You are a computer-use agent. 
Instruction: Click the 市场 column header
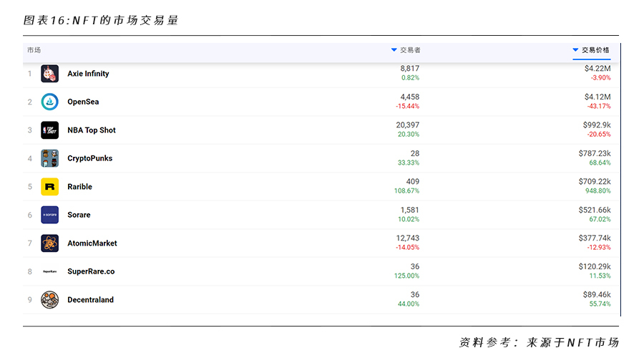tap(34, 50)
